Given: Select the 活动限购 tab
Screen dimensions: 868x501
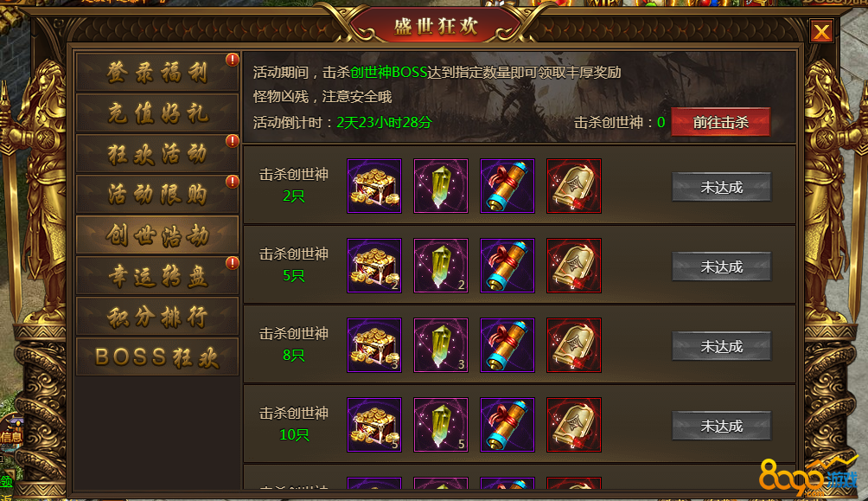Looking at the screenshot, I should click(157, 194).
